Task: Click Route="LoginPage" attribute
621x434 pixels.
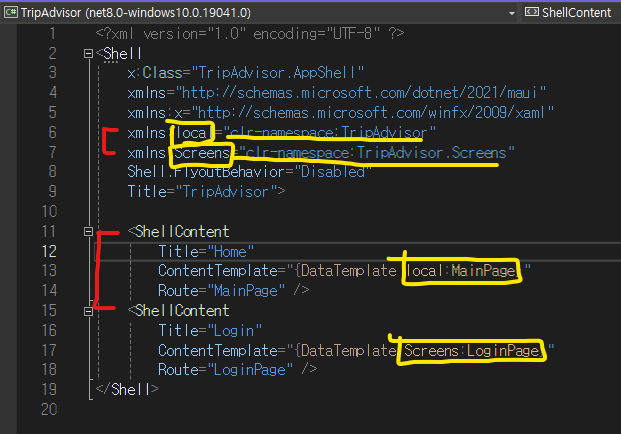Action: click(226, 370)
